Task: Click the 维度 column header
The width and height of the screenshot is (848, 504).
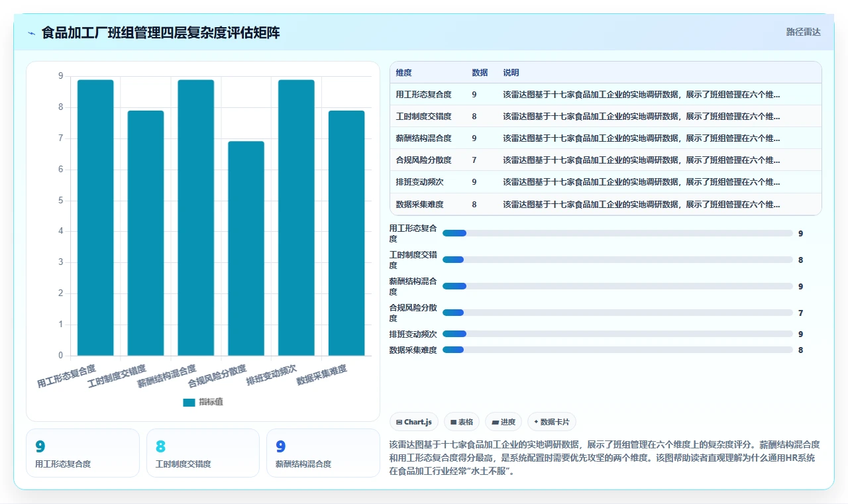Action: click(x=404, y=72)
